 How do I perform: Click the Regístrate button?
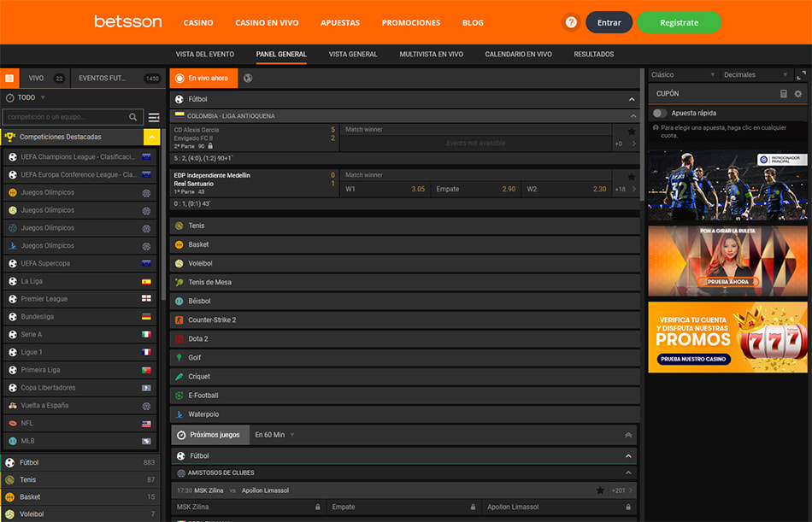click(x=679, y=22)
